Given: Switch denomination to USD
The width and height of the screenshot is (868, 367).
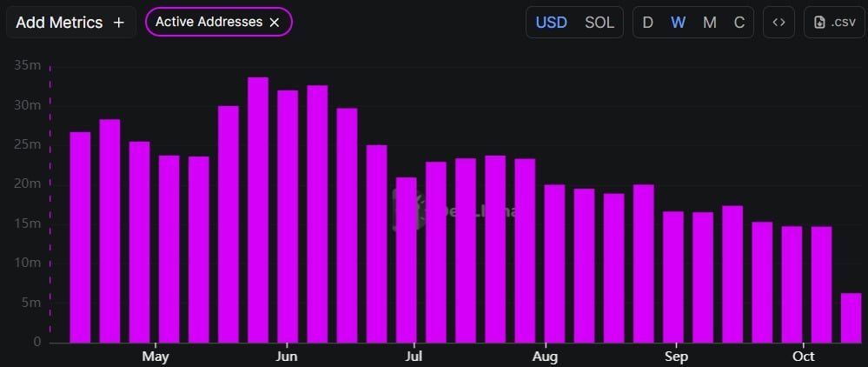Looking at the screenshot, I should tap(551, 23).
